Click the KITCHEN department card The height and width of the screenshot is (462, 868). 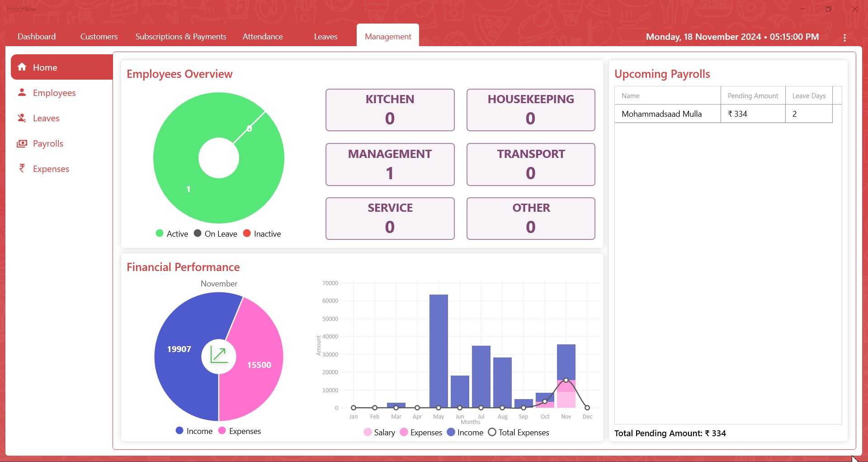390,110
